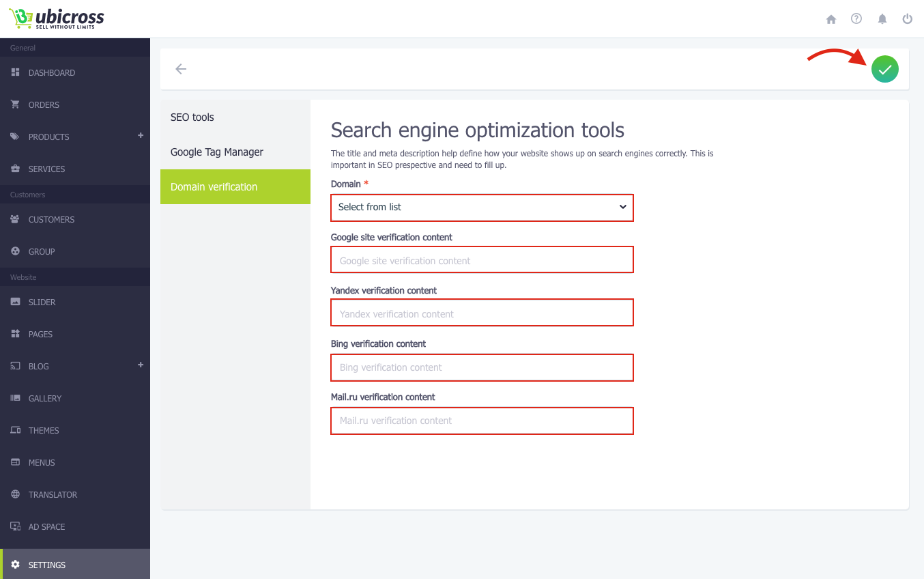This screenshot has width=924, height=579.
Task: Click the Group circle icon
Action: click(15, 251)
